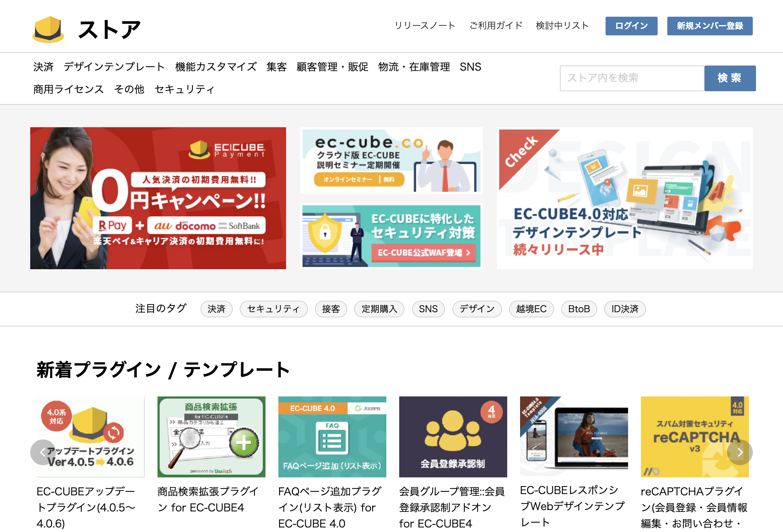Click the SNS featured tag pill

[428, 309]
